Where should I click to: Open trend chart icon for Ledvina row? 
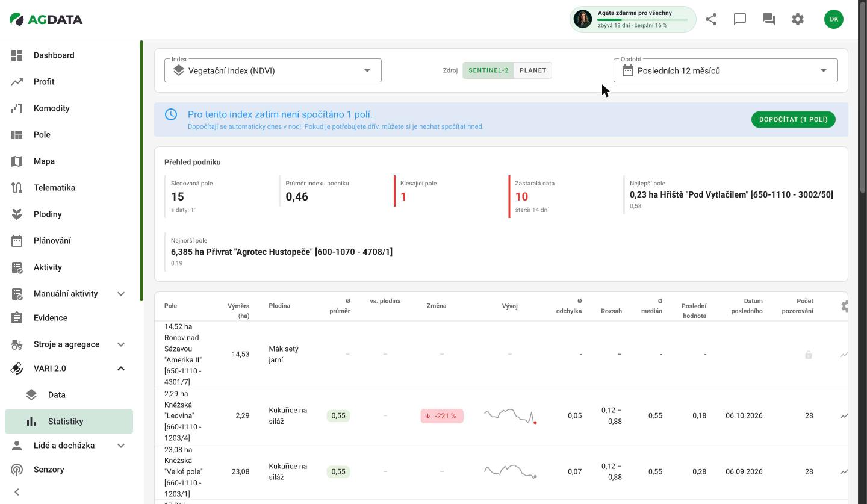click(x=844, y=416)
